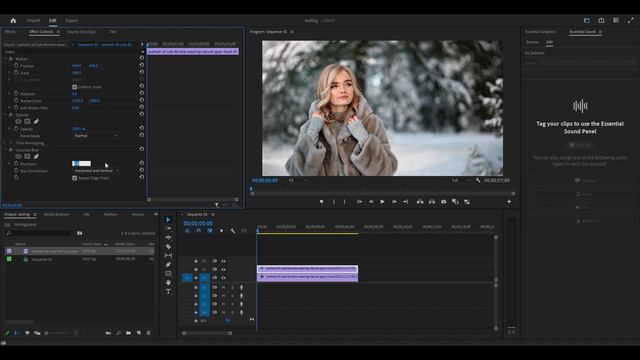Click Extract button in Program Monitor
The width and height of the screenshot is (640, 360).
432,202
